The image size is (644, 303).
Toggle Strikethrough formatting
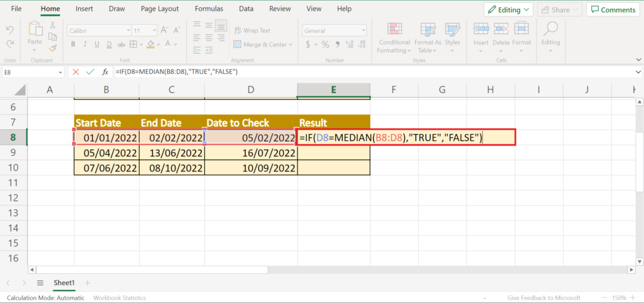(121, 44)
